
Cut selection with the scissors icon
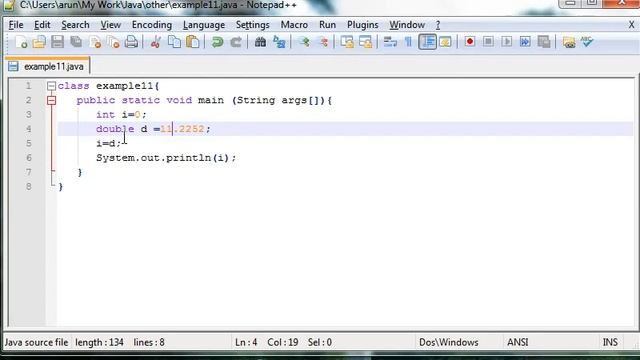click(156, 42)
